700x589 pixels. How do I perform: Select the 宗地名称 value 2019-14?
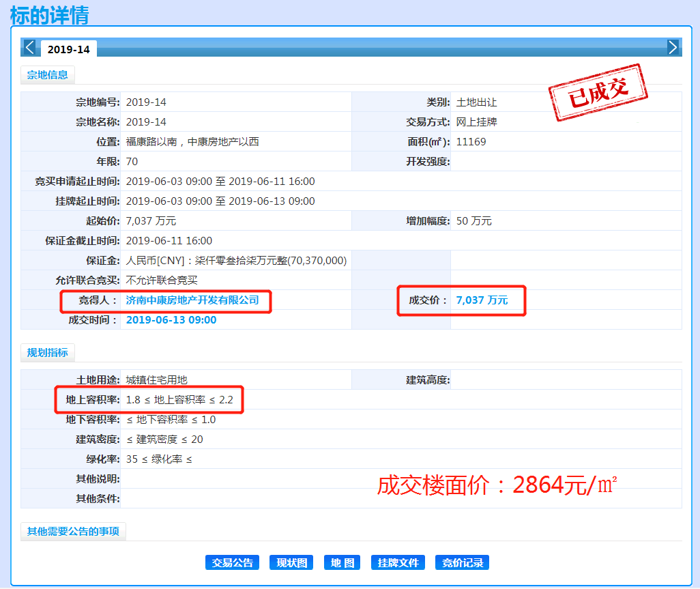[x=146, y=122]
